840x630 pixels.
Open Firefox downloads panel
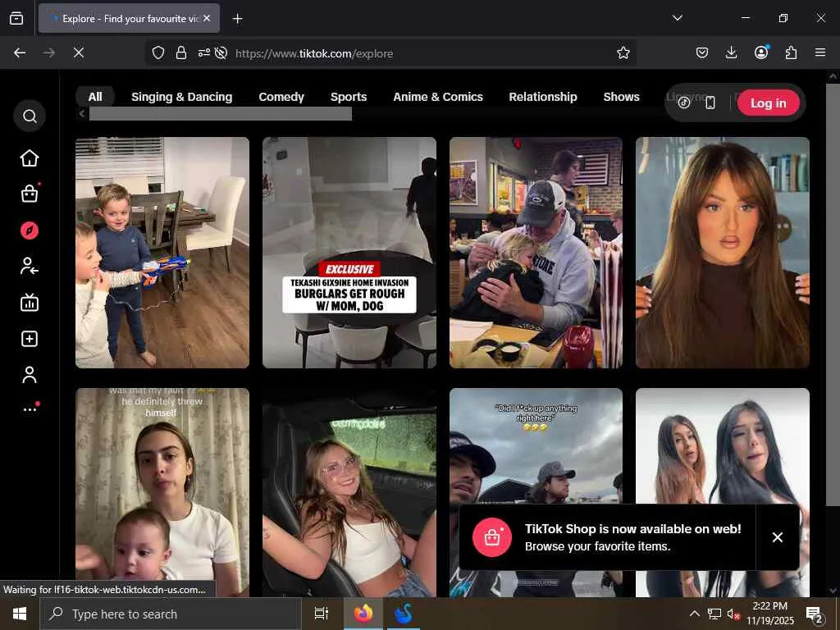click(x=731, y=52)
